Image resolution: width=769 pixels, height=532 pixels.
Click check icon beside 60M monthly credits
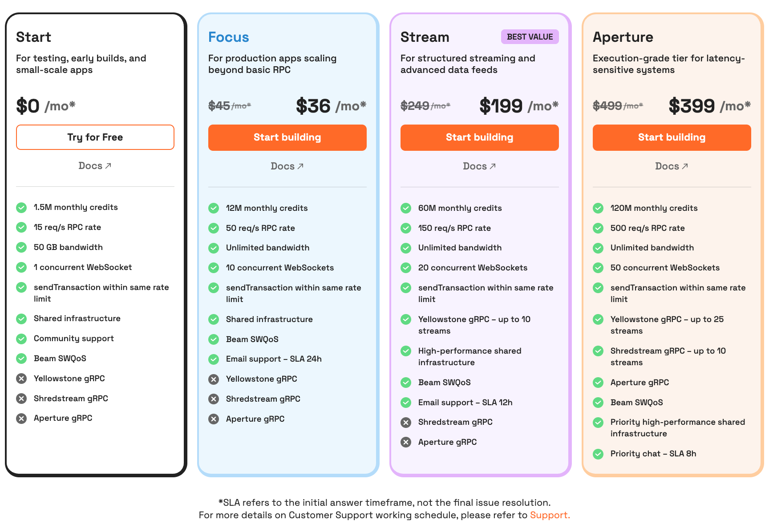click(406, 208)
